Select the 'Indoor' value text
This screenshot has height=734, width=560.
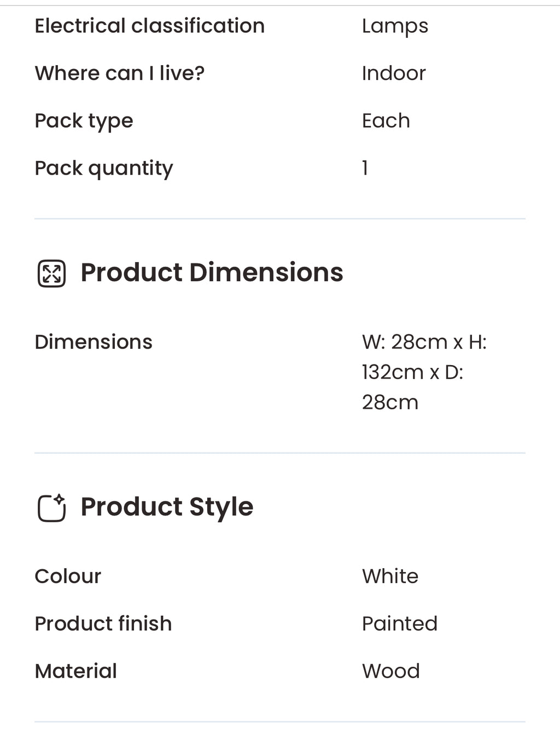(x=394, y=73)
